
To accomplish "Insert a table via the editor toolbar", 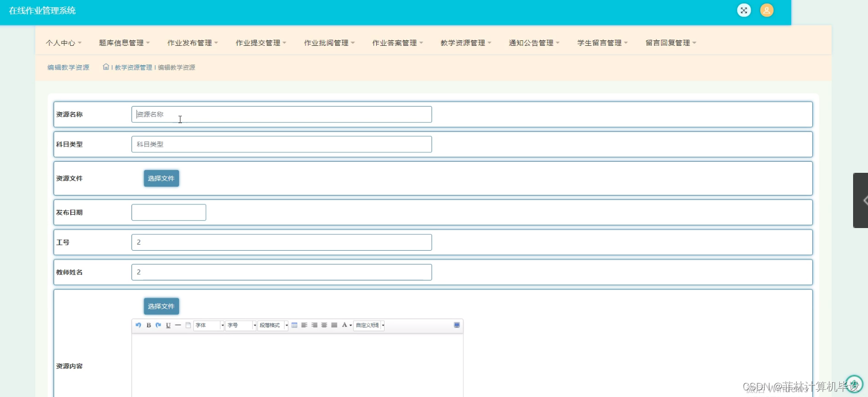I will pos(294,325).
